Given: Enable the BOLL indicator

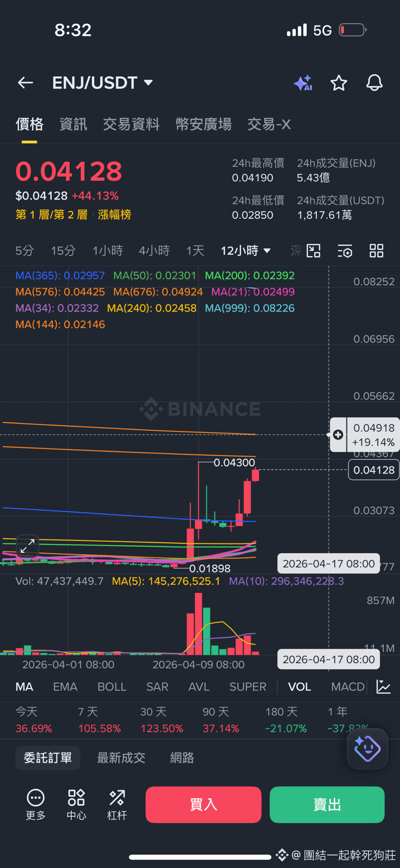Looking at the screenshot, I should click(112, 687).
